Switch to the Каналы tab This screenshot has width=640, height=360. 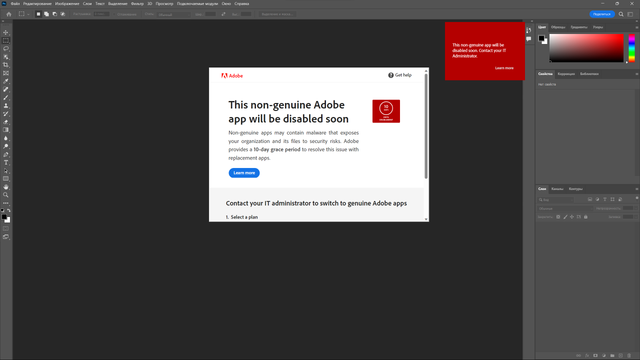click(557, 189)
